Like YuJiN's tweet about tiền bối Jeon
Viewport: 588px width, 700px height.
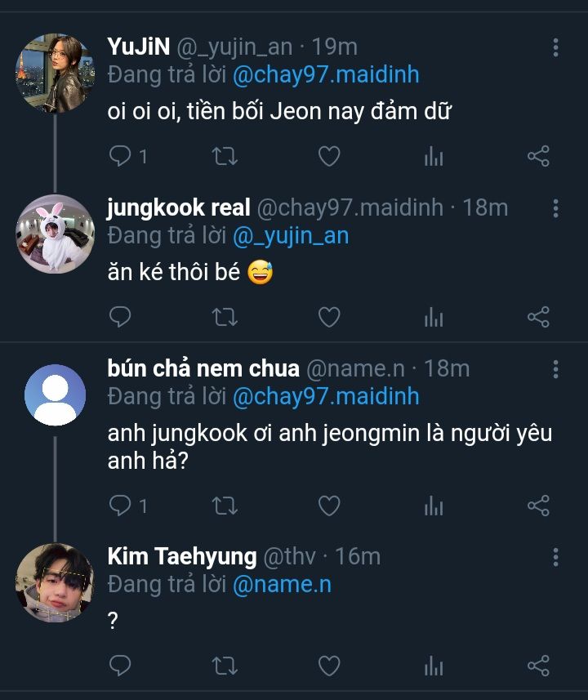pyautogui.click(x=328, y=156)
